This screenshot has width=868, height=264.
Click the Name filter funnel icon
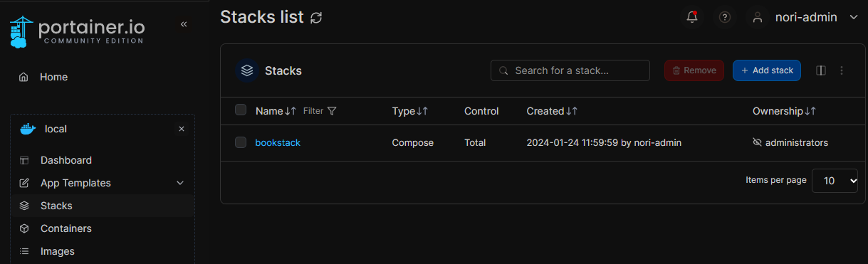[x=332, y=111]
